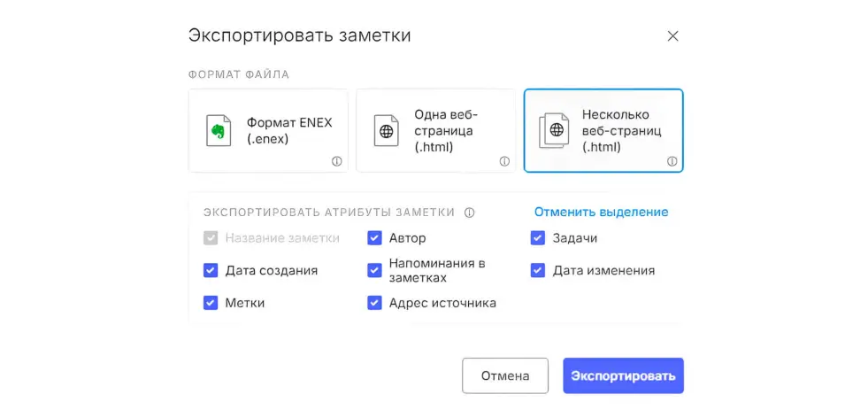Open info tooltip on the ENEX format card
Viewport: 868px width, 410px height.
tap(336, 161)
